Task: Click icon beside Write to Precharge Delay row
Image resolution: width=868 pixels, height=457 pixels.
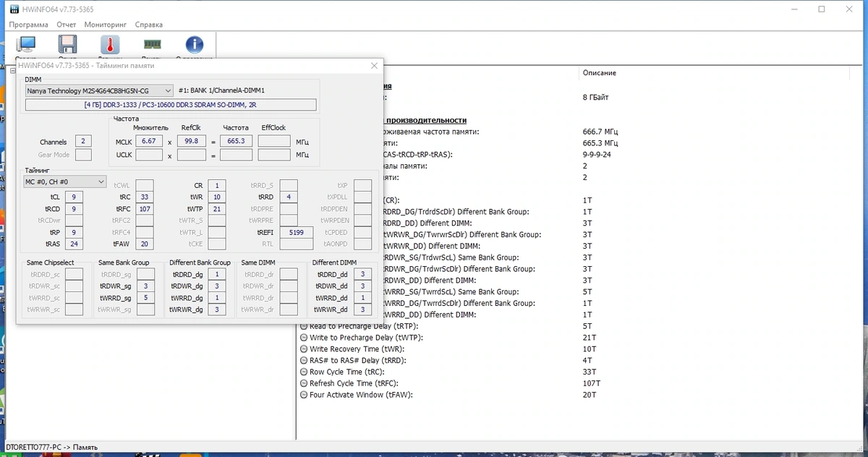Action: [304, 338]
